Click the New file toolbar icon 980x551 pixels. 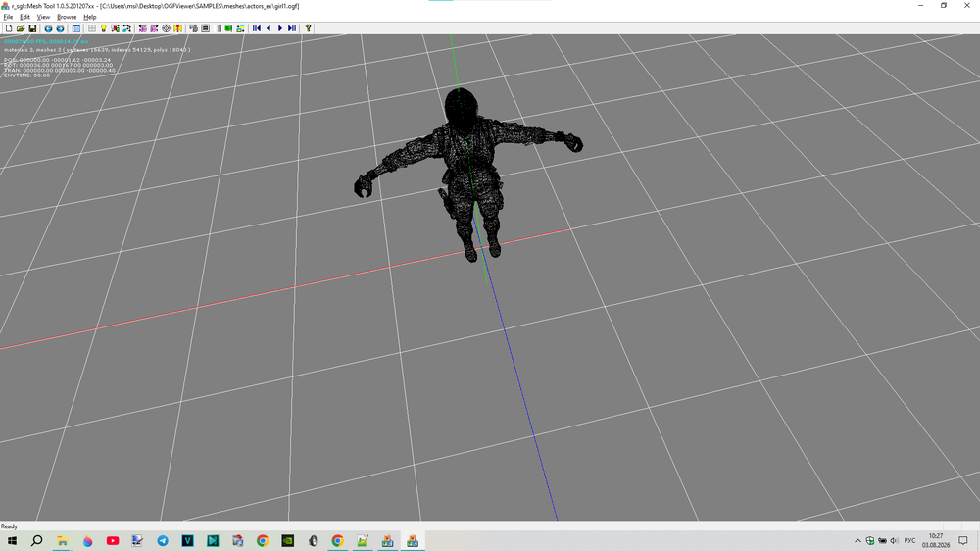tap(9, 28)
